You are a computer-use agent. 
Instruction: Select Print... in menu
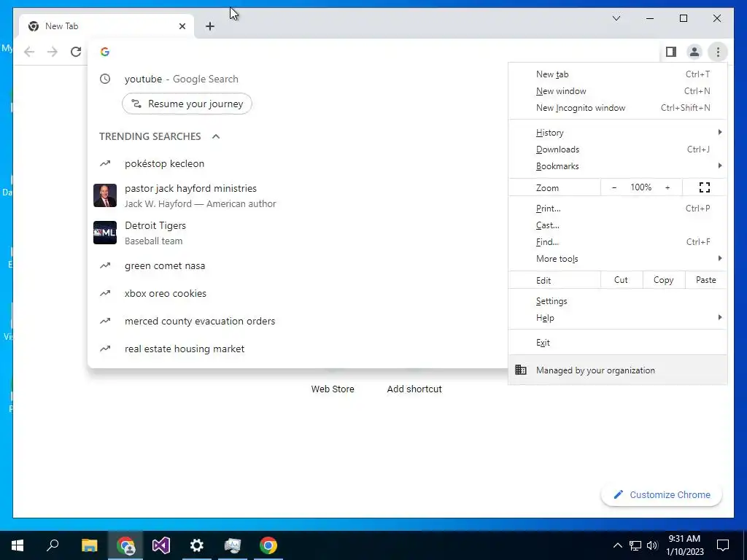click(x=618, y=208)
